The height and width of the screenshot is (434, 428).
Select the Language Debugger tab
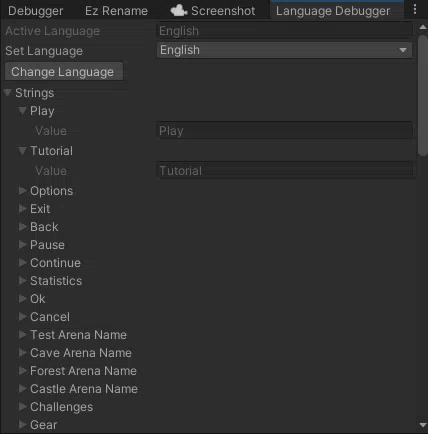pyautogui.click(x=333, y=11)
